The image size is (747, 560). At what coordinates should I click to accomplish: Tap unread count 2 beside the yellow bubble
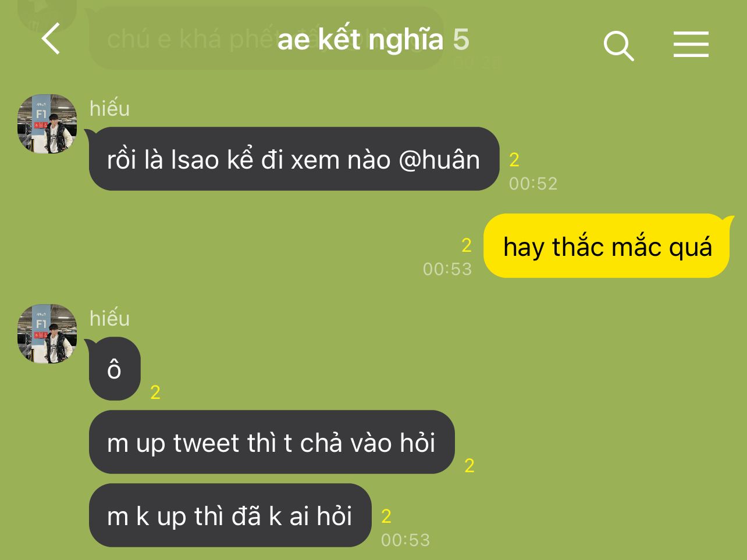pyautogui.click(x=467, y=245)
